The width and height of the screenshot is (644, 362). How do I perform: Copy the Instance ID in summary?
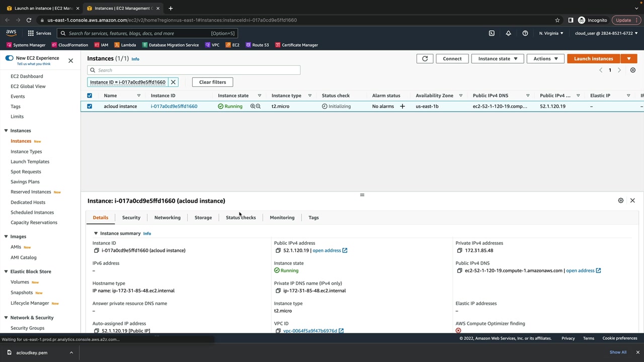coord(97,250)
